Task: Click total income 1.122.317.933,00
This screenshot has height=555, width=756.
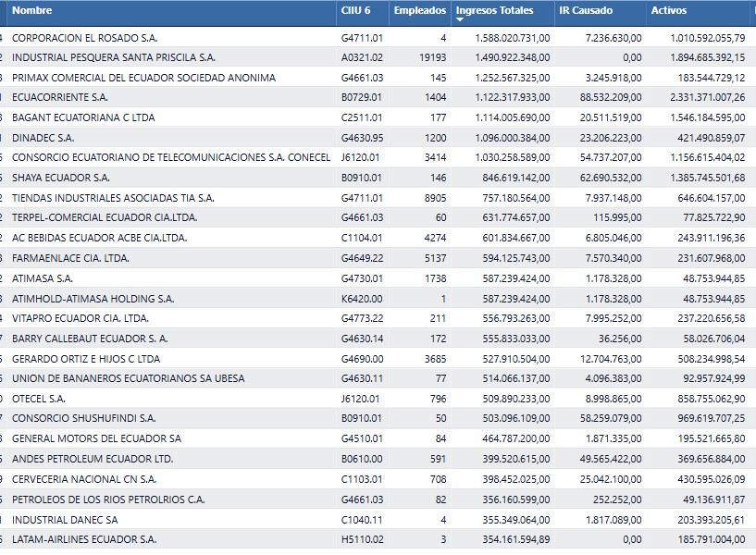Action: click(513, 97)
